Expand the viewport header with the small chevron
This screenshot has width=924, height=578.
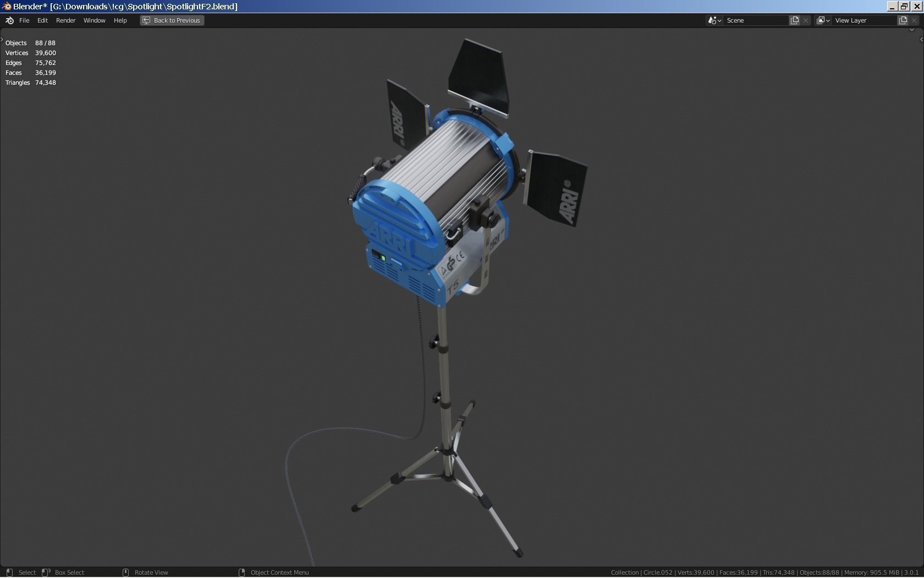[912, 30]
